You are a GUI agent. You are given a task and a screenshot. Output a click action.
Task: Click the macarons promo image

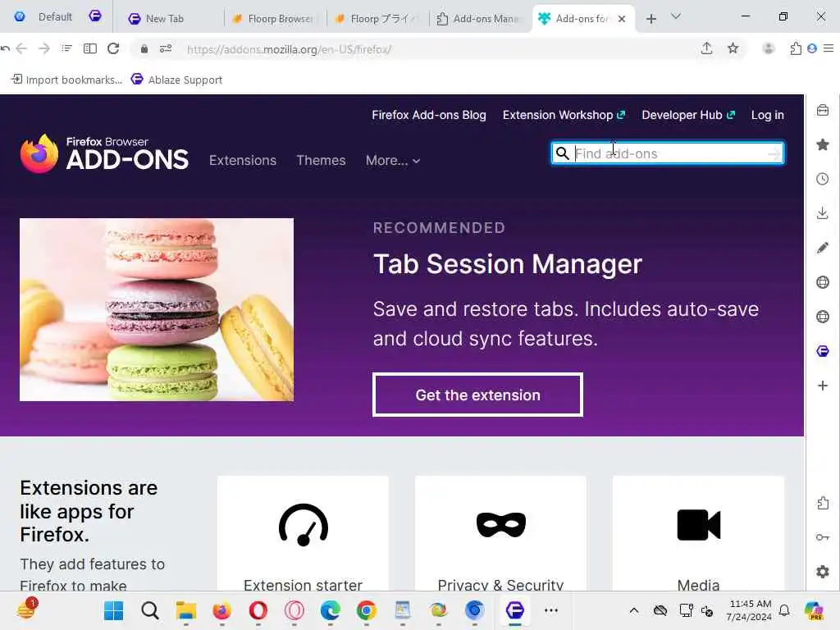[157, 309]
